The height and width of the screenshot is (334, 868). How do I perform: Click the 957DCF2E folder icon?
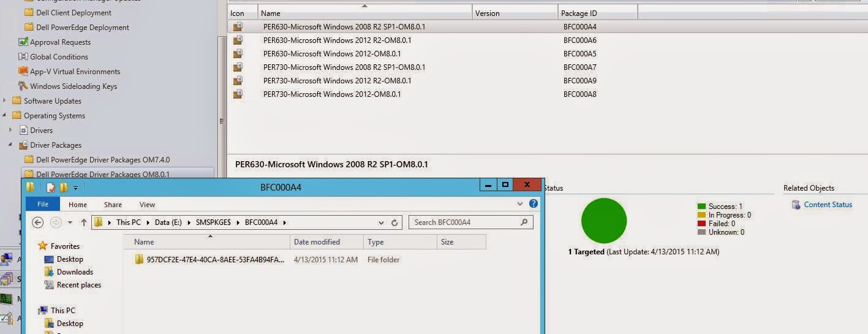click(139, 260)
